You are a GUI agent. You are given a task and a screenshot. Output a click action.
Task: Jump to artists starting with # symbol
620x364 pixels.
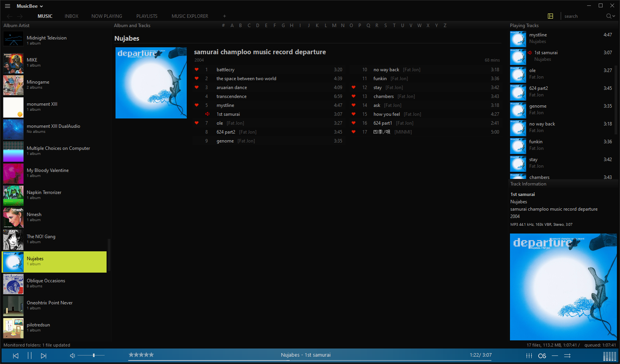coord(223,26)
